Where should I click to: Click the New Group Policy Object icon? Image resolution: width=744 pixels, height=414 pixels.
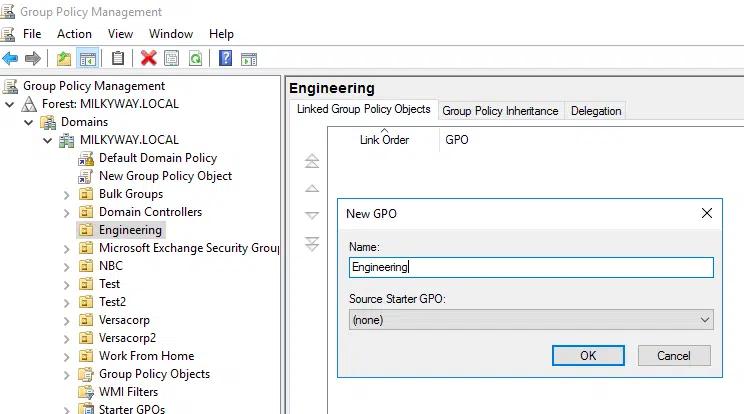click(x=85, y=176)
